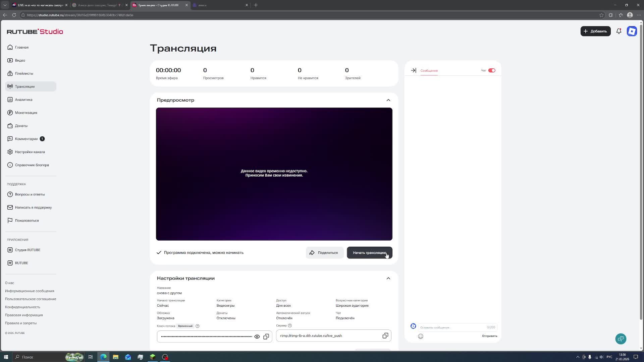Collapse the Настройки трансляции section

coord(388,278)
